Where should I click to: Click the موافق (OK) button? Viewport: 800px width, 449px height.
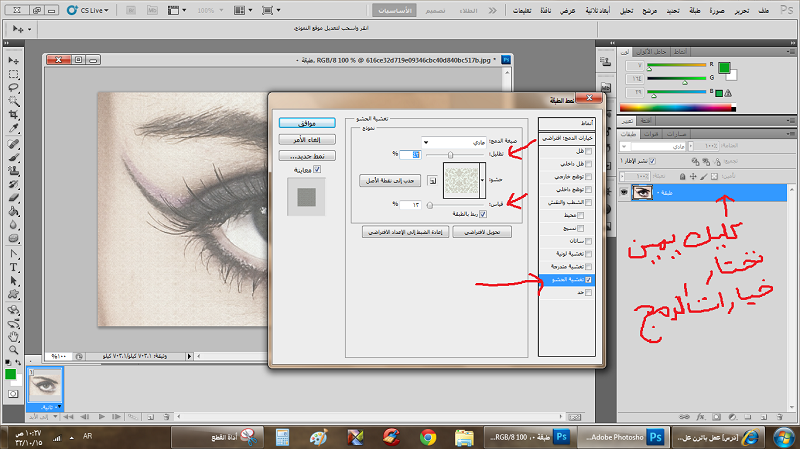307,123
